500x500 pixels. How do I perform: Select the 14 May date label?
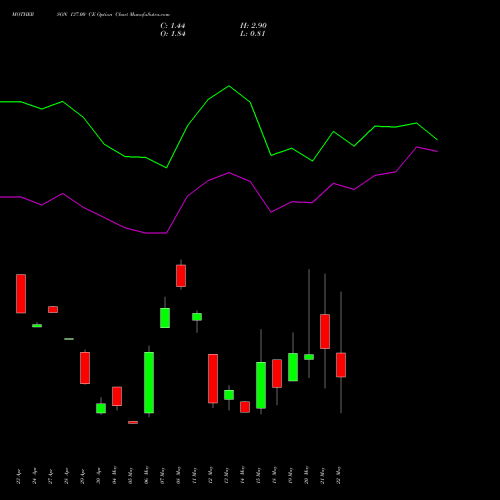pos(243,475)
